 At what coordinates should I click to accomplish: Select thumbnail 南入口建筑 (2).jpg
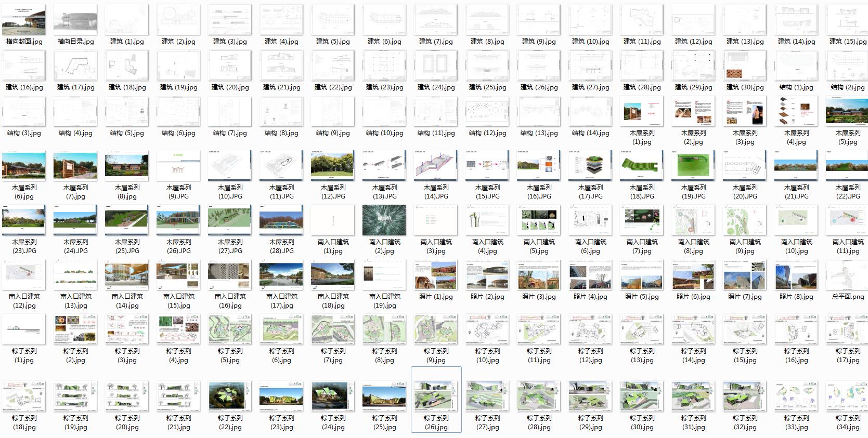click(384, 221)
